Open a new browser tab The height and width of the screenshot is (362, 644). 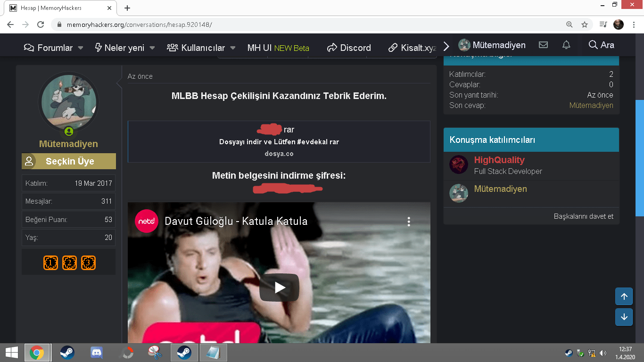pos(127,8)
